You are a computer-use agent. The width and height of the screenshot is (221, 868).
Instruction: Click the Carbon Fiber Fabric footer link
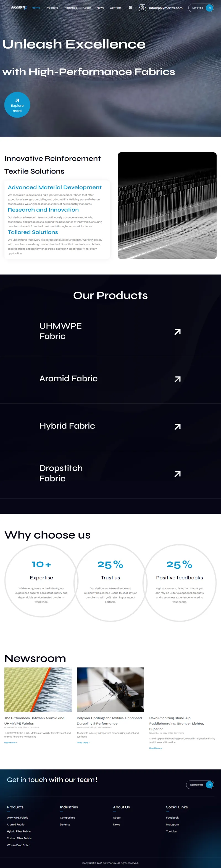pos(19,838)
